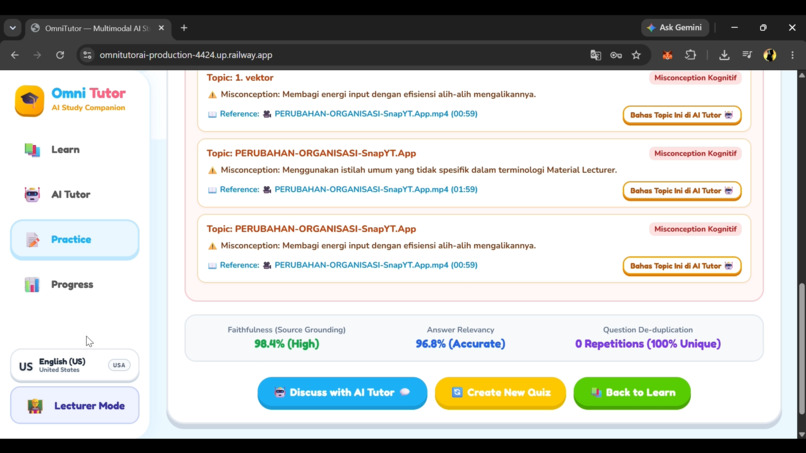Click Bahas Topic button in the last misconception card
806x453 pixels.
(x=682, y=266)
